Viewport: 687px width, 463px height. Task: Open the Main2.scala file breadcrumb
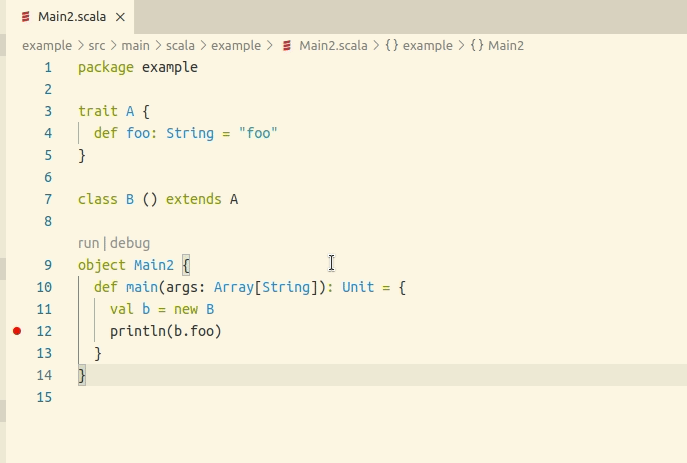point(333,46)
